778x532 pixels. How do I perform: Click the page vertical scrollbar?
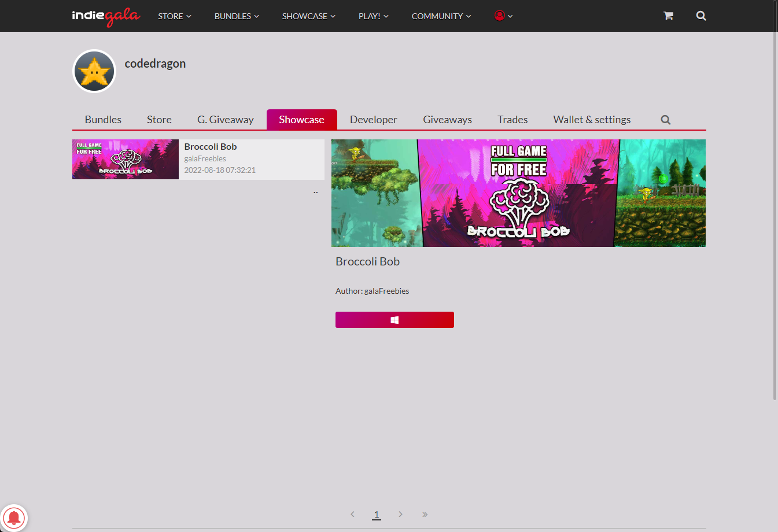coord(775,200)
